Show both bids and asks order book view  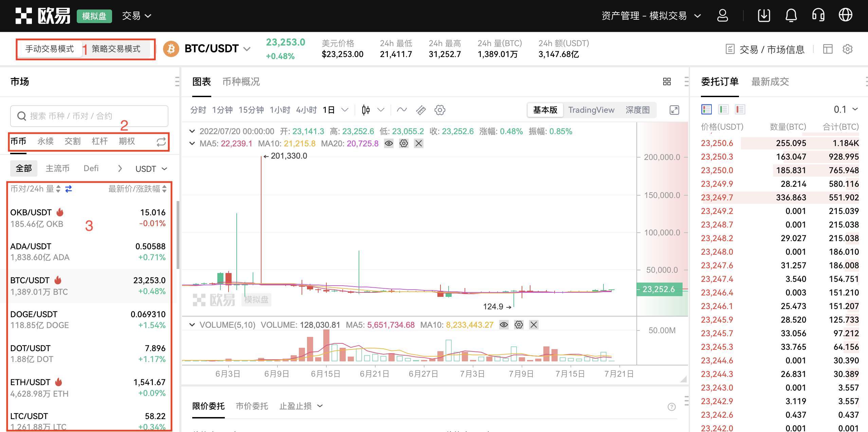click(x=707, y=109)
